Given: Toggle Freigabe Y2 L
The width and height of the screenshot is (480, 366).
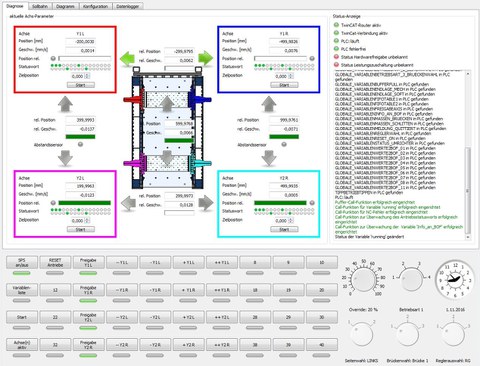Looking at the screenshot, I should (x=88, y=317).
